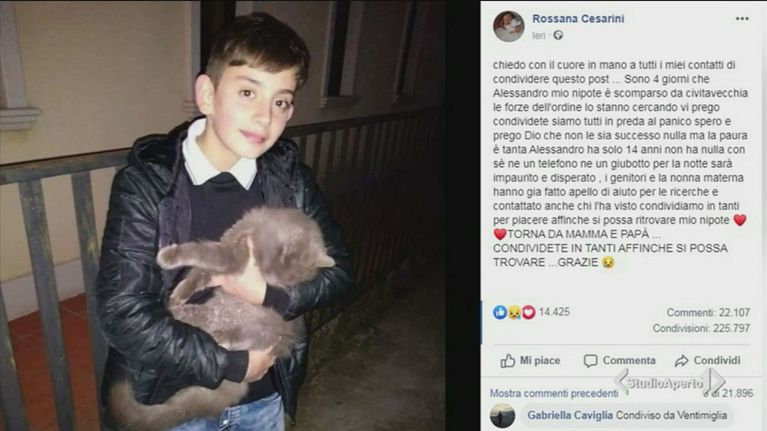Click the share arrow Condividi icon

[x=681, y=361]
